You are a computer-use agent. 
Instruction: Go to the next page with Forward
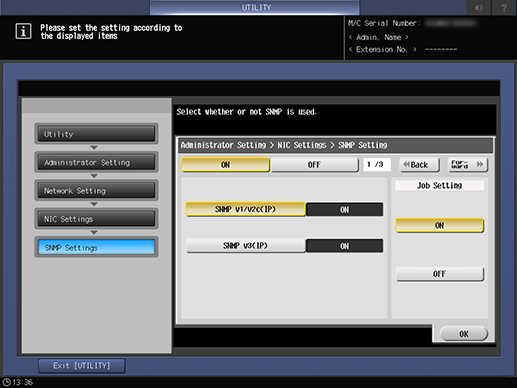(x=468, y=165)
